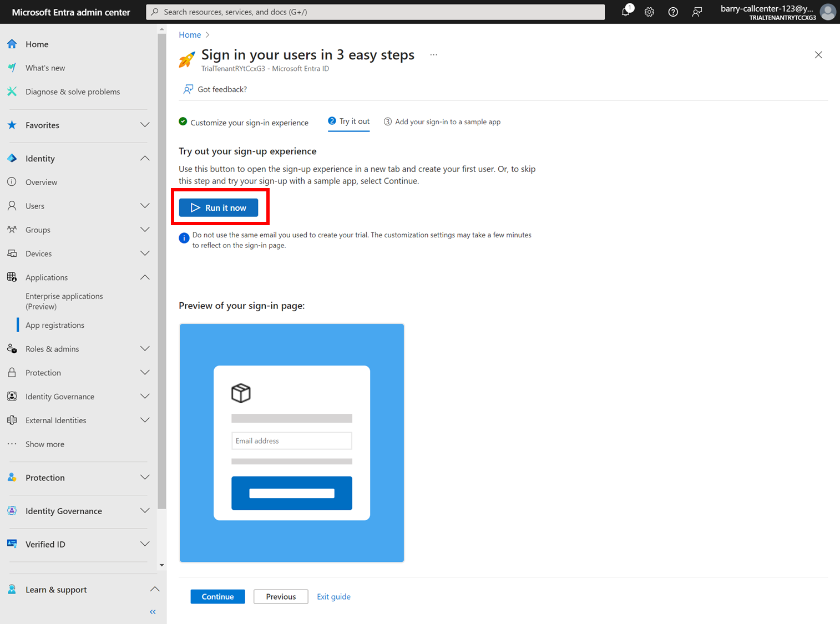Click the Identity diamond icon
840x624 pixels.
[12, 158]
